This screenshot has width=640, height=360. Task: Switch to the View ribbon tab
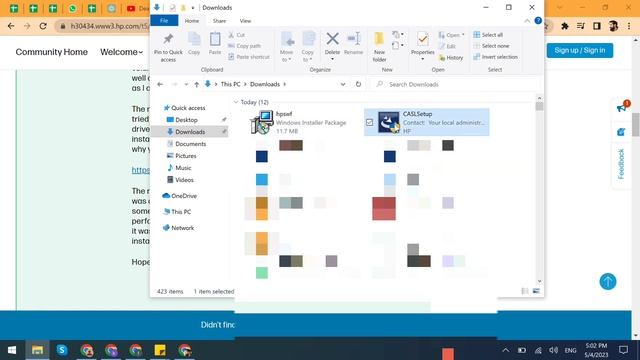click(x=245, y=20)
